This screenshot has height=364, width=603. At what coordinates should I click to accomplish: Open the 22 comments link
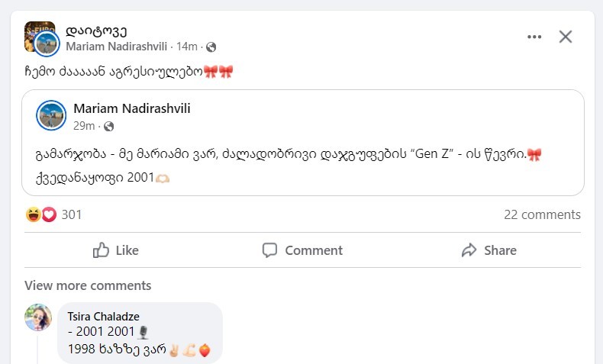pos(542,214)
